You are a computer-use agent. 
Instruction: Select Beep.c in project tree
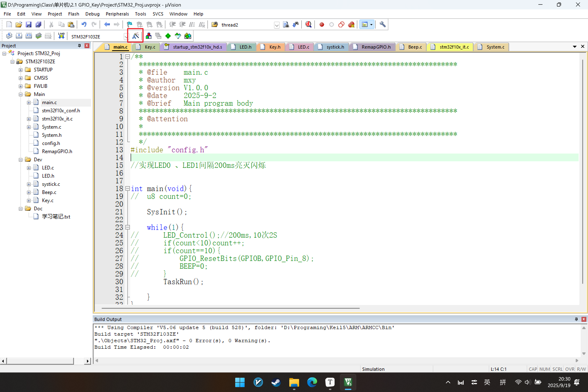click(49, 192)
